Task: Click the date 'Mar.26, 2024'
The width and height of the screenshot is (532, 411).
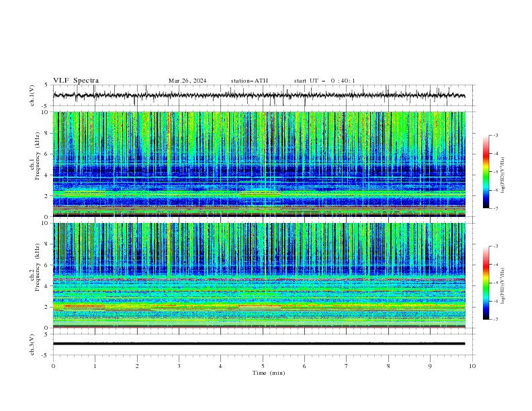Action: [187, 81]
